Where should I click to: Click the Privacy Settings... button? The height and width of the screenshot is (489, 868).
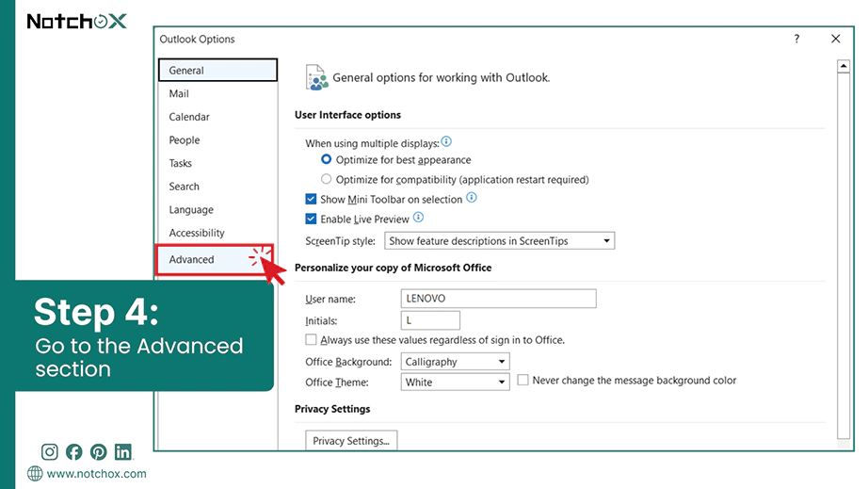pos(351,441)
